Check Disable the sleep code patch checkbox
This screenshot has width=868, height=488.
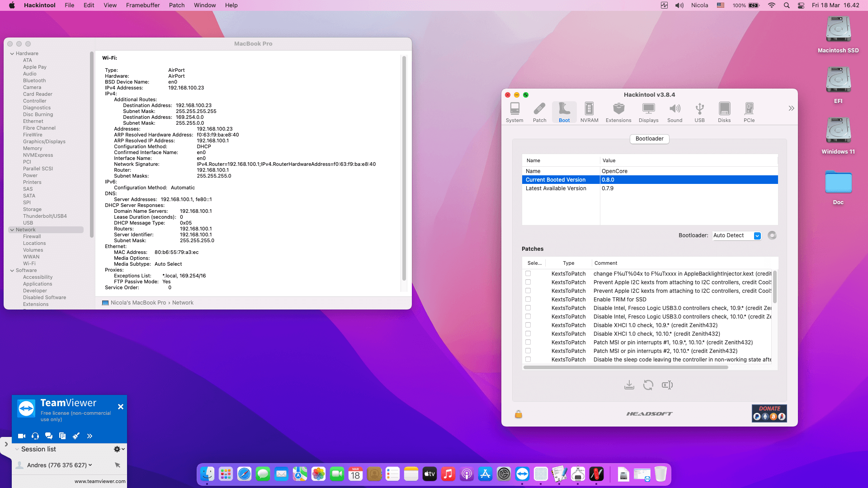pos(528,360)
